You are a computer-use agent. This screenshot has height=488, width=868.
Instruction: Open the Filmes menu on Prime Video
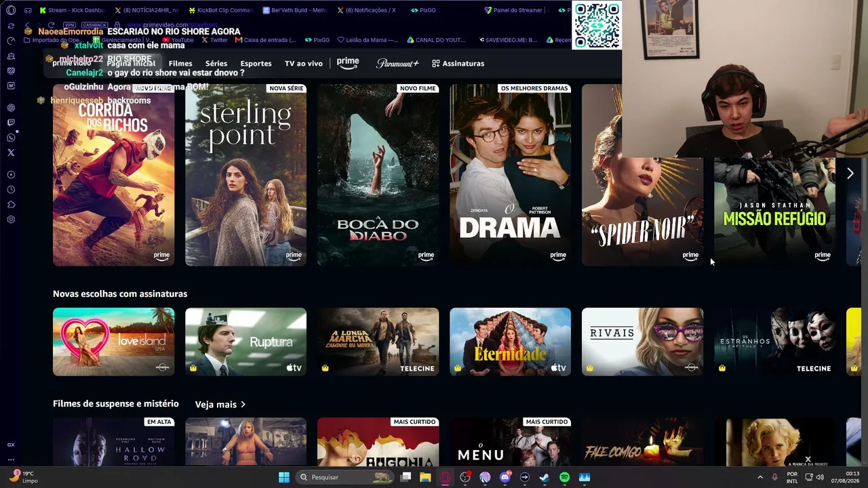click(x=180, y=64)
